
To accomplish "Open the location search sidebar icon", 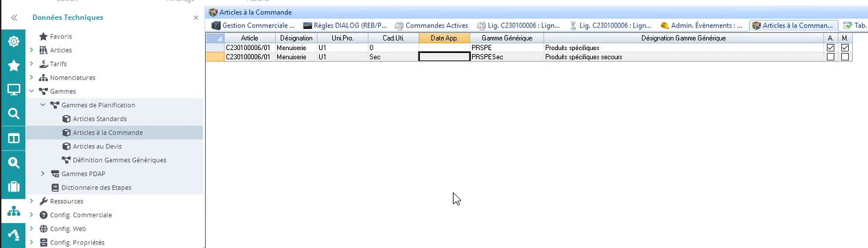I will [x=13, y=162].
